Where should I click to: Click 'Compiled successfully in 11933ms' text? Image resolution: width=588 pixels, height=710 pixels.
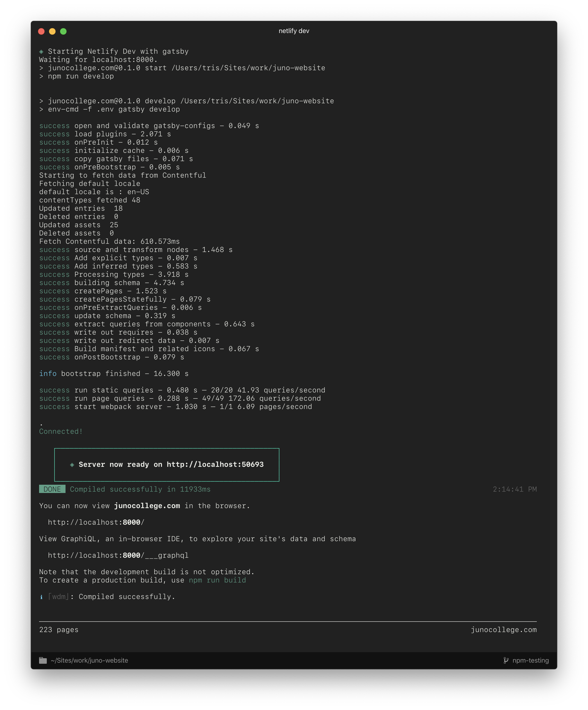[140, 489]
